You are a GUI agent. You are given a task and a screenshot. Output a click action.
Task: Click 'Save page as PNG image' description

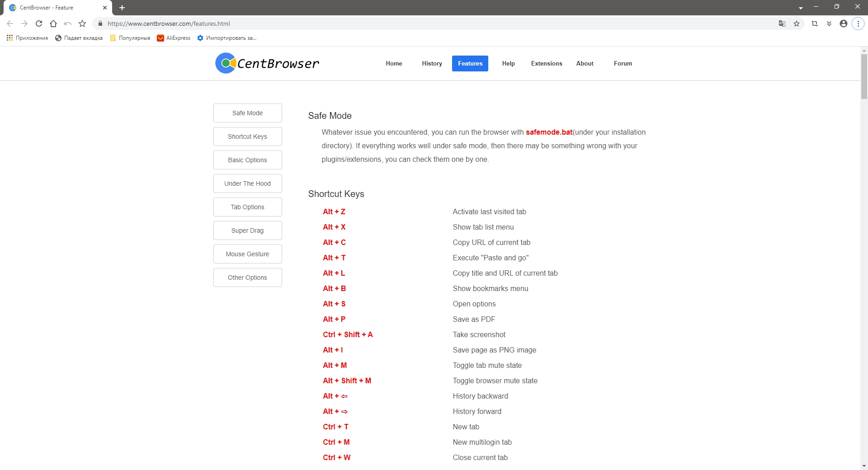click(494, 350)
